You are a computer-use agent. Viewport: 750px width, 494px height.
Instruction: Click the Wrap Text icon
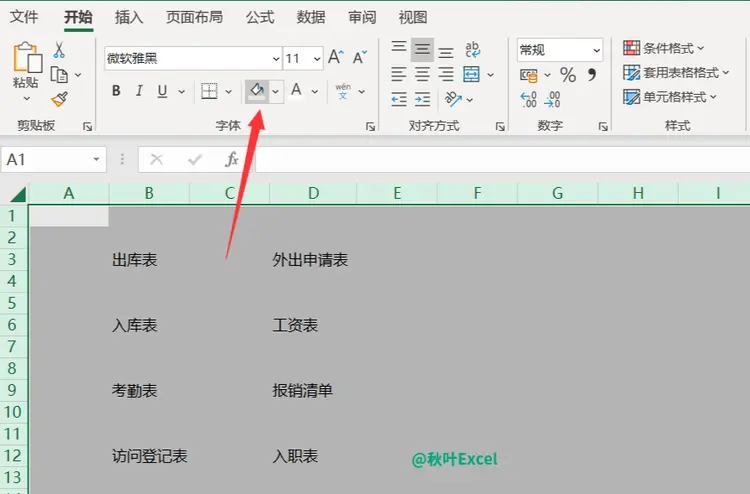point(472,49)
